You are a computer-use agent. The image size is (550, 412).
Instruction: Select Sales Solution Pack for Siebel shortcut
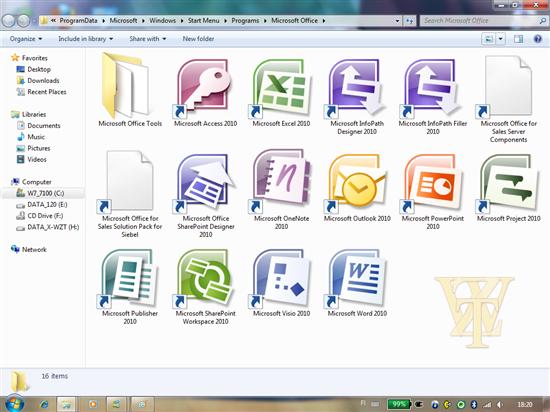point(130,194)
